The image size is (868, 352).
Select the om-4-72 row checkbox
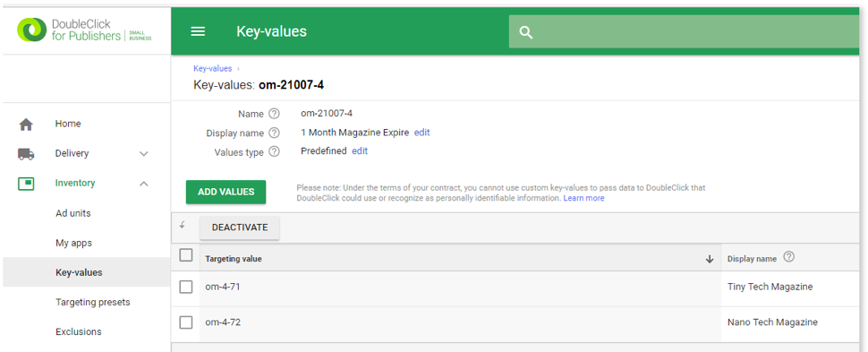point(186,322)
